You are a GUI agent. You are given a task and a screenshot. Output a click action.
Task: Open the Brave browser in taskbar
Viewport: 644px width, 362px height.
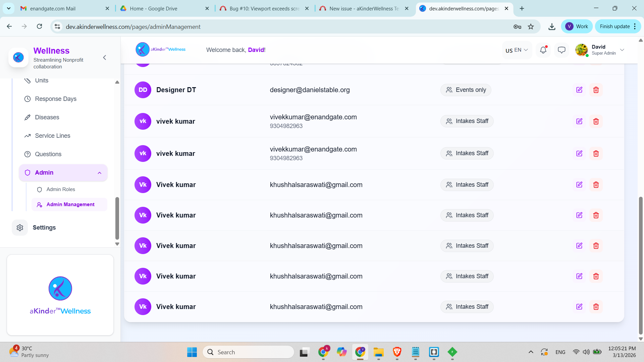[397, 352]
